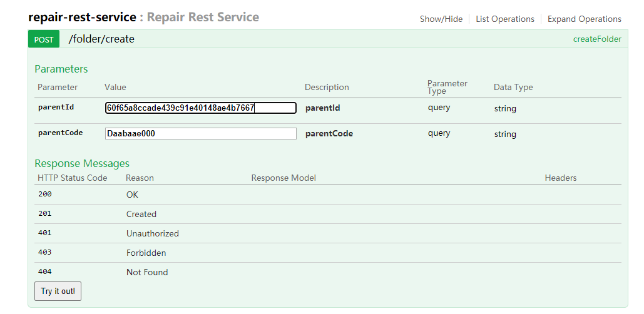This screenshot has width=644, height=314.
Task: Click the Unauthorized reason text
Action: tap(153, 233)
